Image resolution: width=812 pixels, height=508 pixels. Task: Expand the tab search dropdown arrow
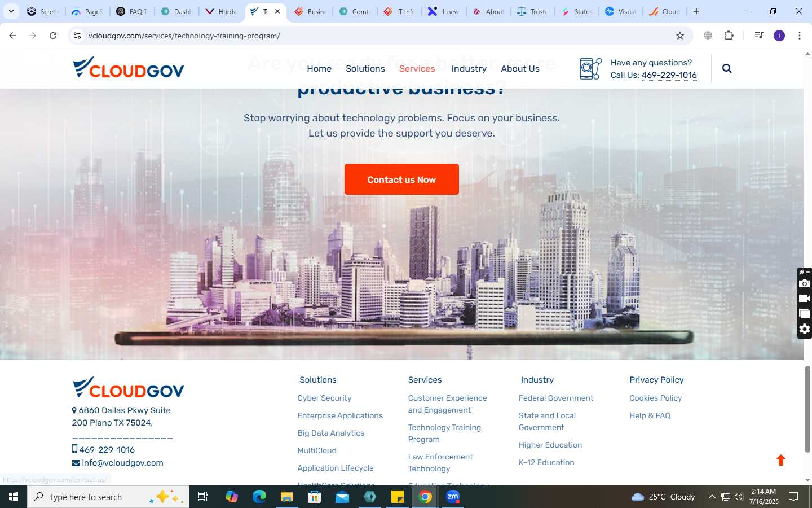pos(11,11)
